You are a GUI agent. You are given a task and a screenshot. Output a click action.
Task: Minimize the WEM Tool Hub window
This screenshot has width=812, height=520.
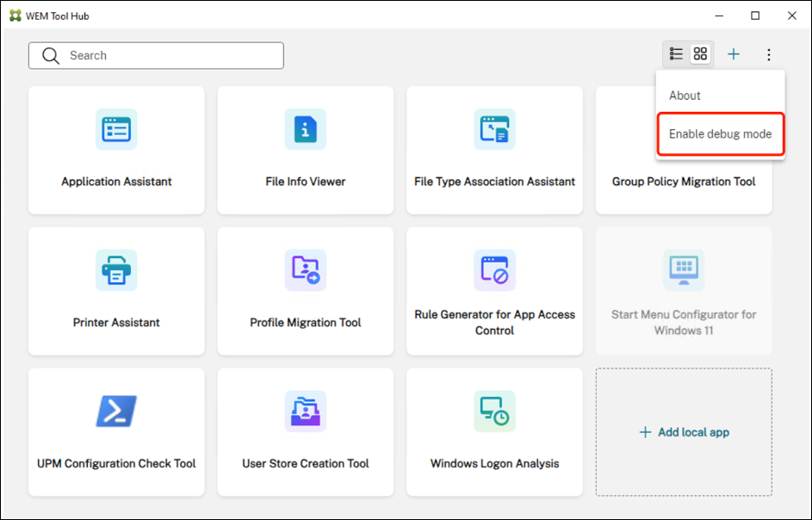[719, 16]
